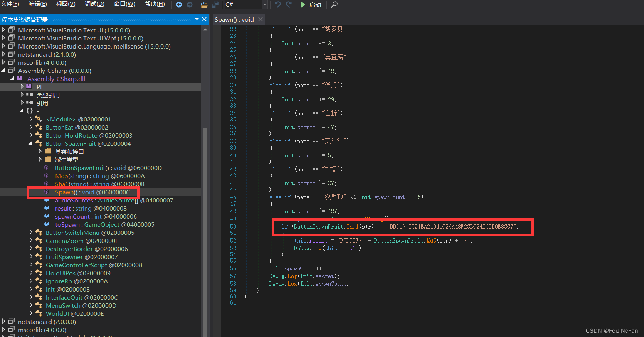This screenshot has height=337, width=644.
Task: Click the WorldUI class icon
Action: 39,313
